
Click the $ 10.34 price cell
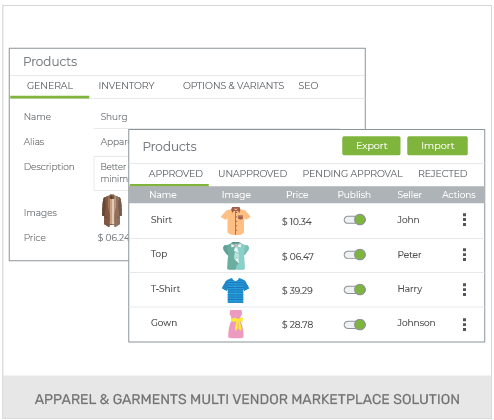(x=297, y=222)
